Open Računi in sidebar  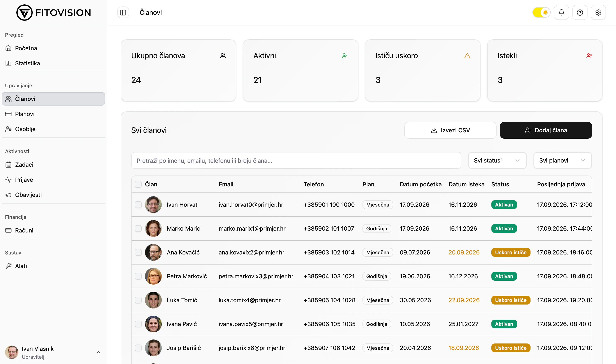click(53, 230)
